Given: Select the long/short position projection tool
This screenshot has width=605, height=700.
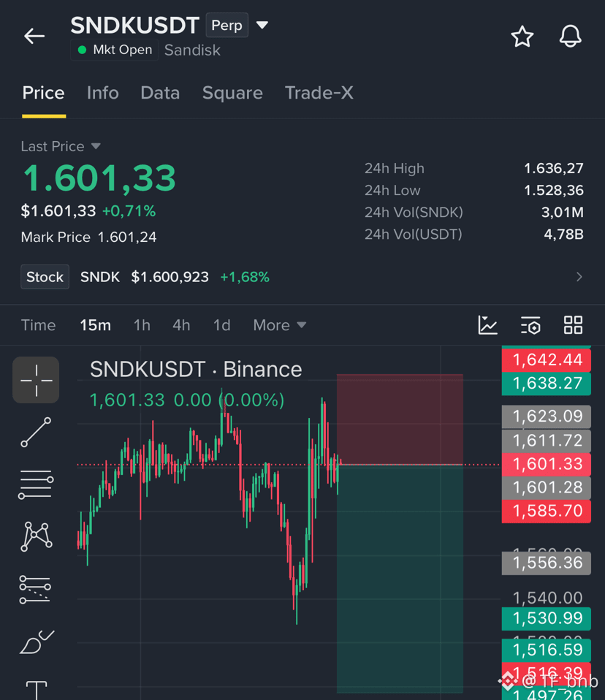Looking at the screenshot, I should coord(35,589).
